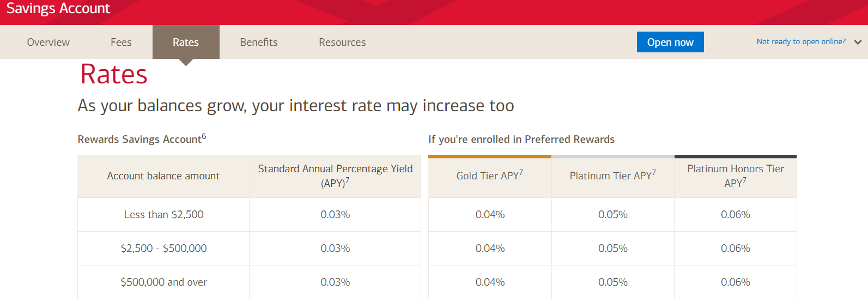Expand the chevron beside 'Not ready to open online?'
868x302 pixels.
(858, 42)
